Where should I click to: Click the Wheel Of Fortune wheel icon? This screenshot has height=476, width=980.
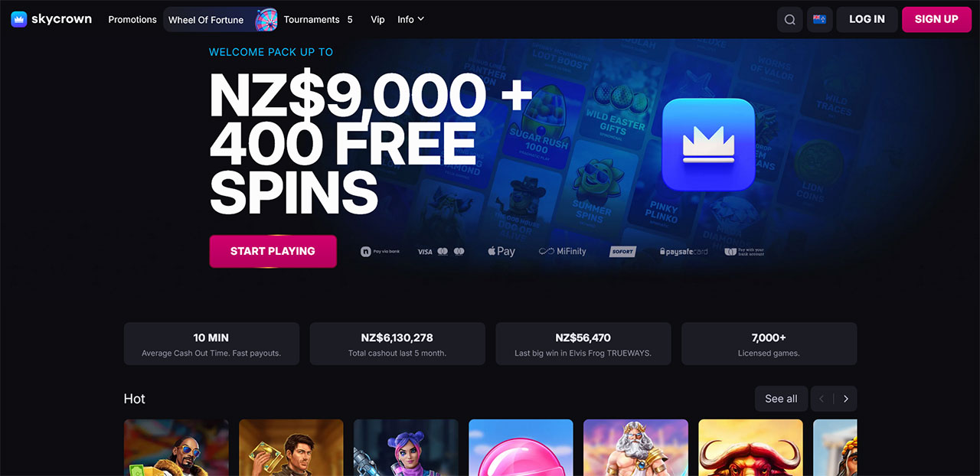pyautogui.click(x=266, y=20)
